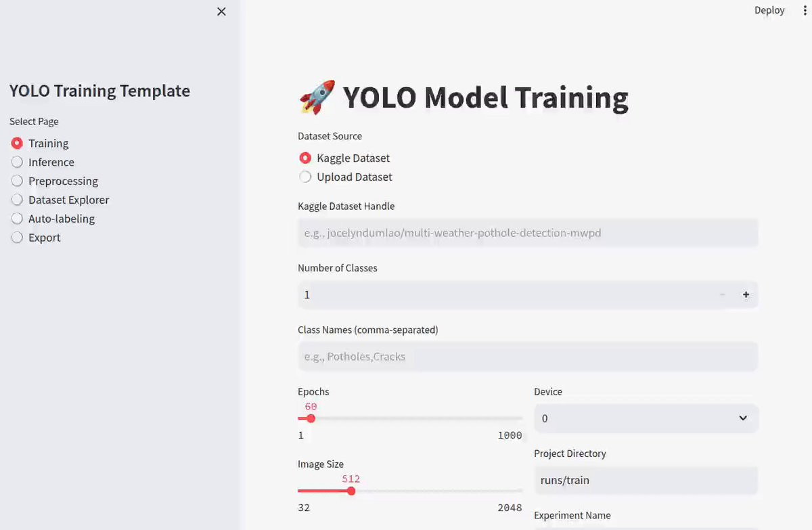Open the Dataset Explorer page
812x530 pixels.
tap(17, 200)
